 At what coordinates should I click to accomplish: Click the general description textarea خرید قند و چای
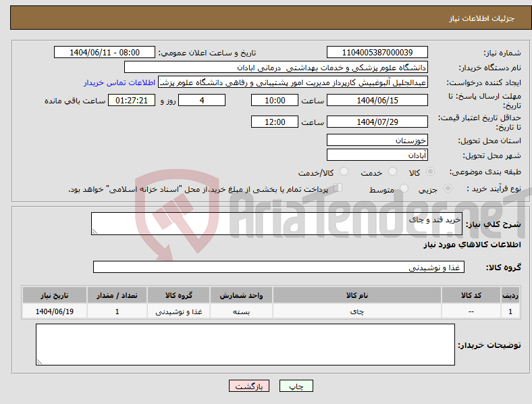277,224
